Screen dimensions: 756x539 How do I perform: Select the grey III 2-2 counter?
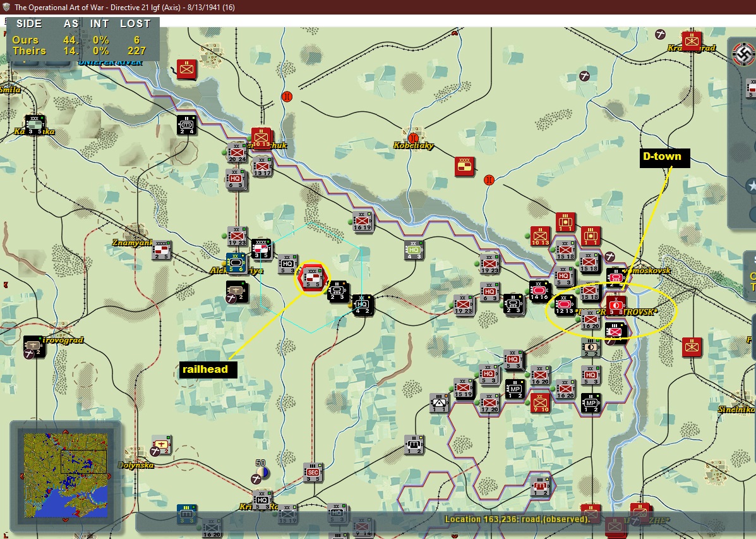coord(591,347)
